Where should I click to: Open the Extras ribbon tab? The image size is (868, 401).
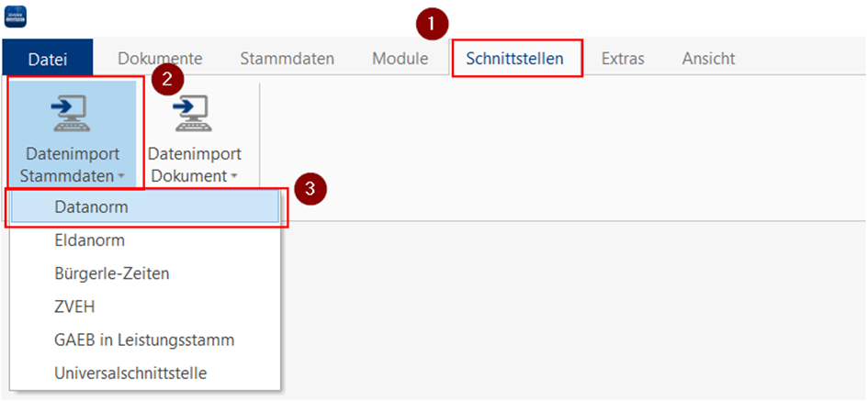point(623,59)
